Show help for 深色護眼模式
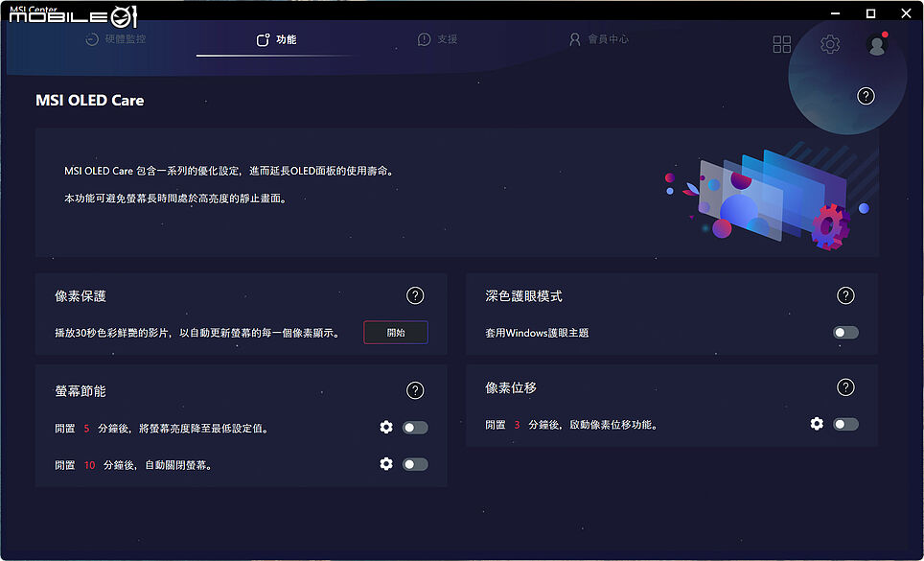Viewport: 924px width, 561px height. (845, 295)
